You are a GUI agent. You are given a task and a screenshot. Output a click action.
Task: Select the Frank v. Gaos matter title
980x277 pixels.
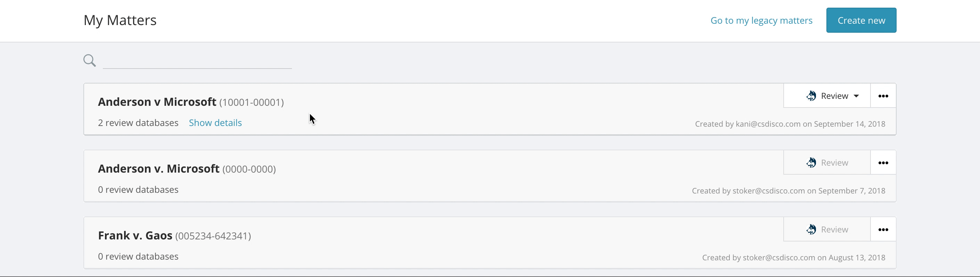135,236
